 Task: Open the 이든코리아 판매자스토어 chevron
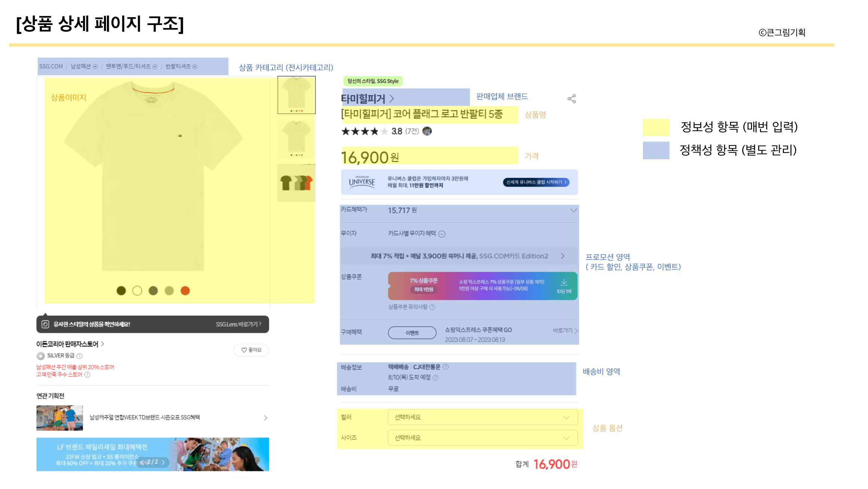[102, 344]
